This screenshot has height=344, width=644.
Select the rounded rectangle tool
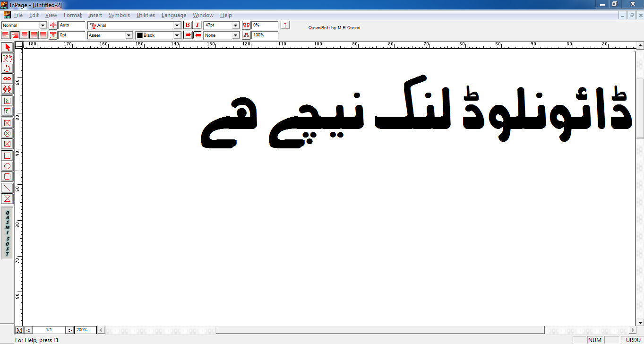click(x=7, y=176)
